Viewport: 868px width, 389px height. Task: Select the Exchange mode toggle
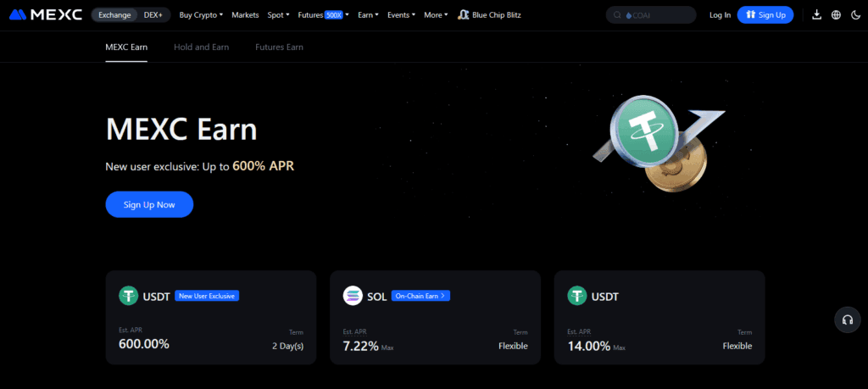pos(114,15)
